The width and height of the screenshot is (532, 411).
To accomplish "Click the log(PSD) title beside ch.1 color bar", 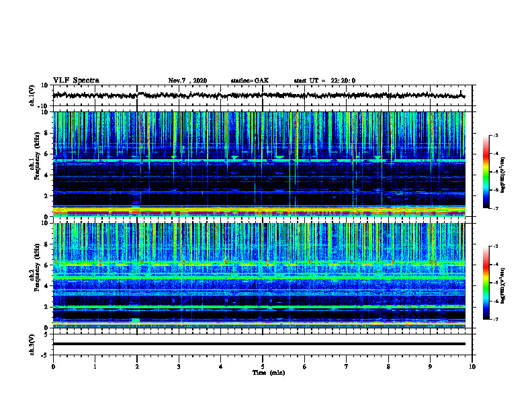I will pos(504,175).
